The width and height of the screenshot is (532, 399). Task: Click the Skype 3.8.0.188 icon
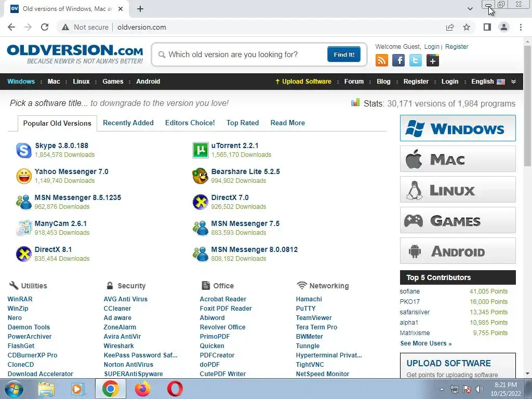[24, 150]
